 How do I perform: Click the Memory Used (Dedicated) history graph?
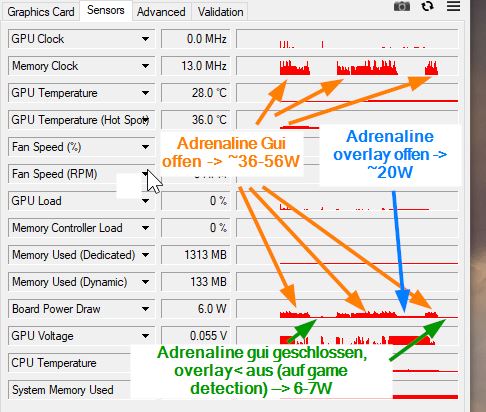coord(347,255)
